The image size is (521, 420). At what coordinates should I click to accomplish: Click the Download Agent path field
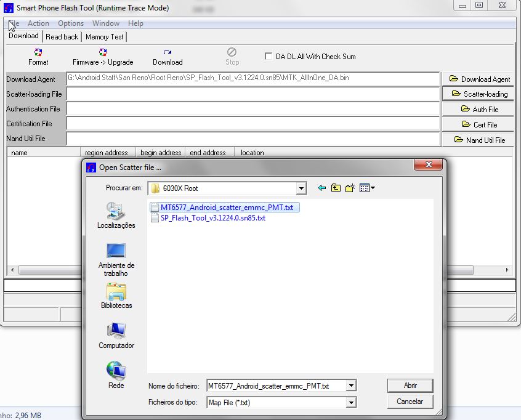click(253, 78)
